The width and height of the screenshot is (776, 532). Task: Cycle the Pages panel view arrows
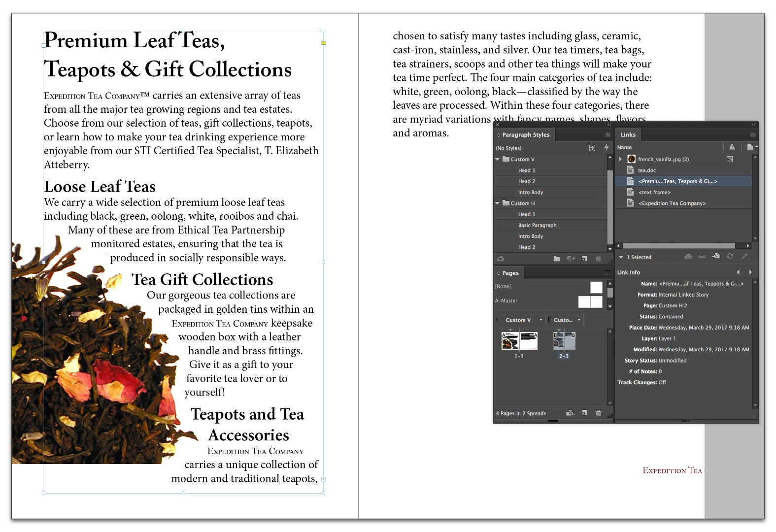499,273
